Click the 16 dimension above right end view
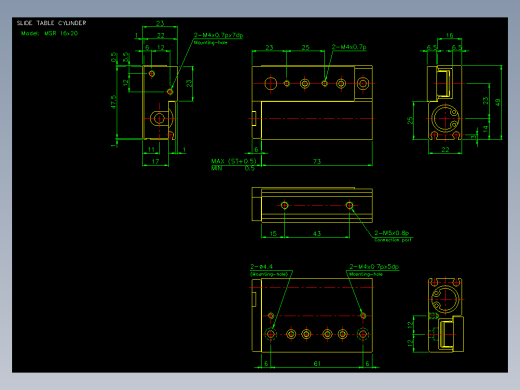Screen dimensions: 520x390 pos(449,35)
